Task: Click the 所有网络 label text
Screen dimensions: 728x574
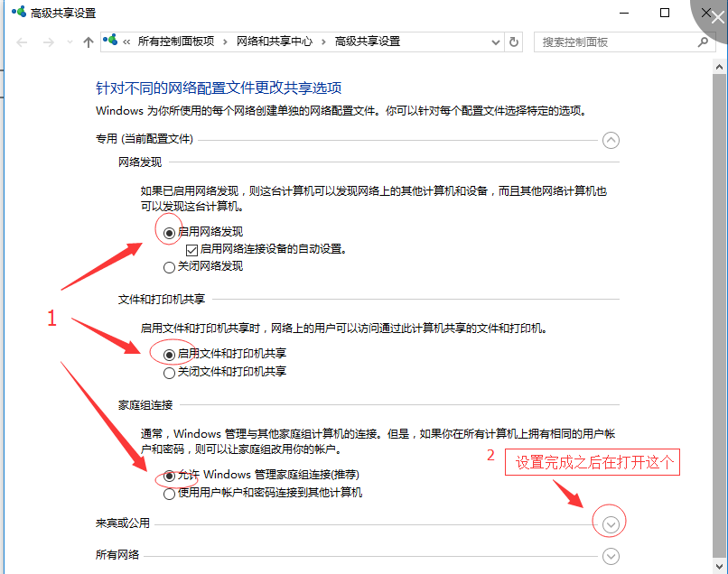Action: coord(117,554)
